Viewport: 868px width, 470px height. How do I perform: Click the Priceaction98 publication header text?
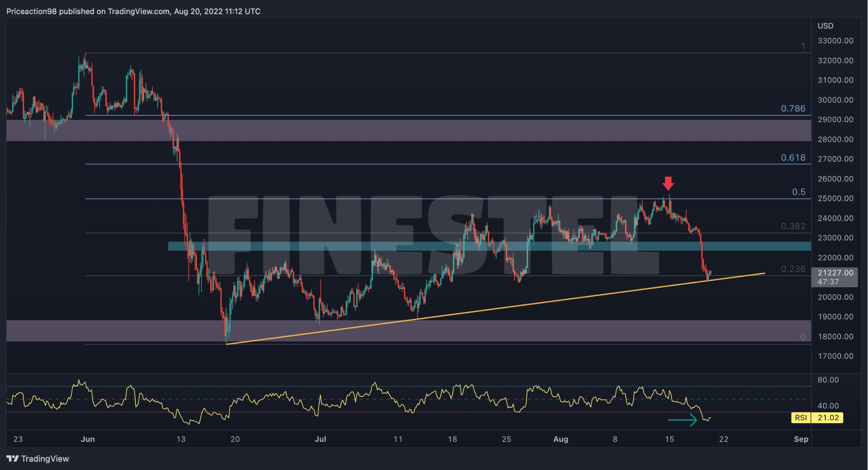click(x=134, y=11)
